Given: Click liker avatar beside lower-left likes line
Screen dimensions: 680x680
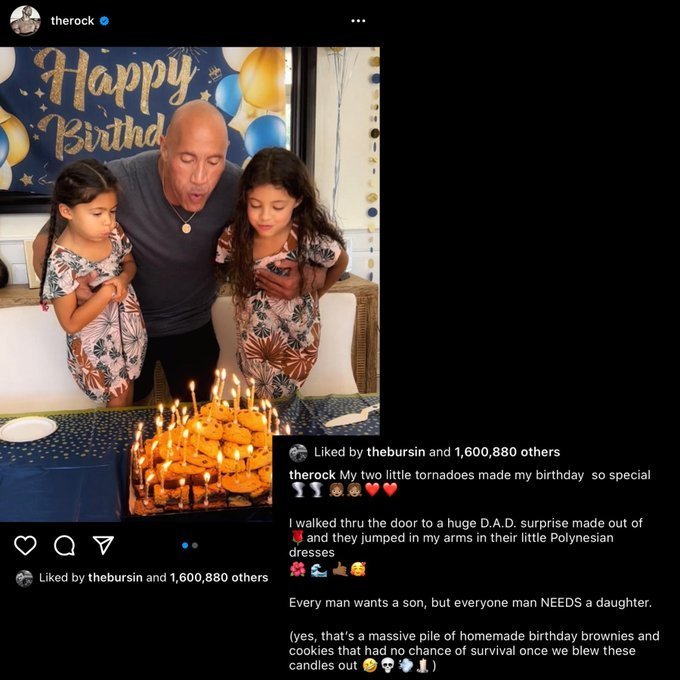Looking at the screenshot, I should [x=24, y=578].
